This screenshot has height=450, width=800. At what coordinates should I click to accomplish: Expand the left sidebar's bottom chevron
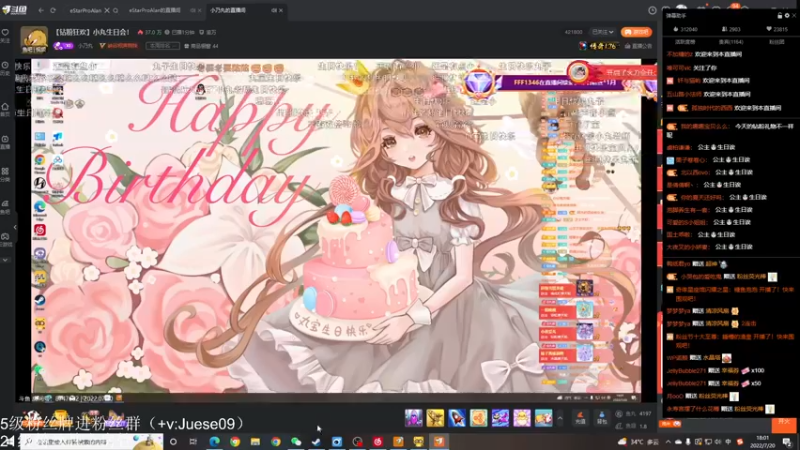(5, 260)
